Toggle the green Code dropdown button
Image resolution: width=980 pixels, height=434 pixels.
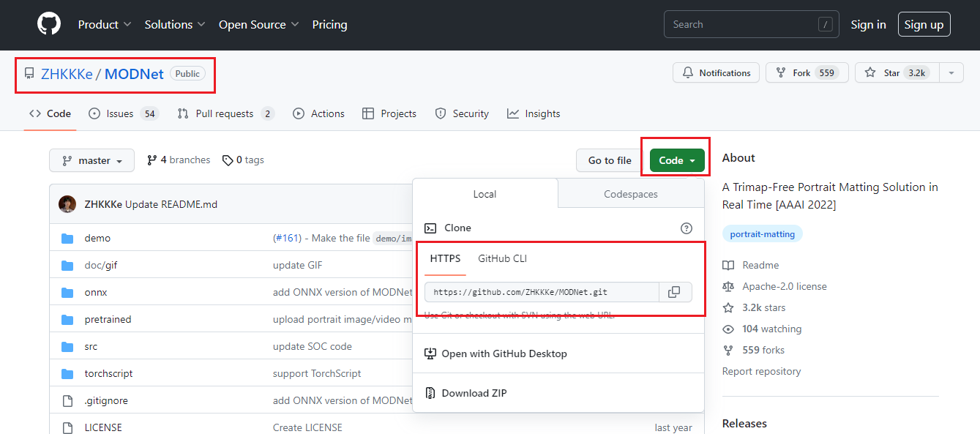[677, 160]
